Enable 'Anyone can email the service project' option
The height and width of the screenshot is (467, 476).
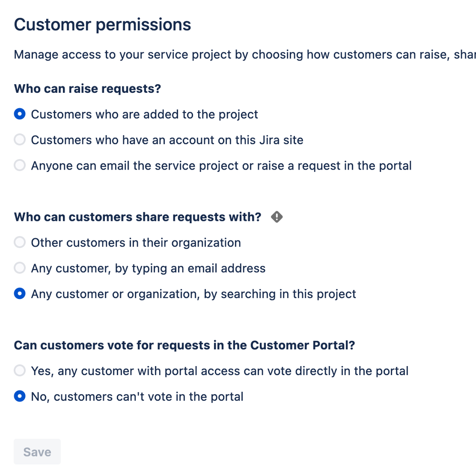(20, 166)
